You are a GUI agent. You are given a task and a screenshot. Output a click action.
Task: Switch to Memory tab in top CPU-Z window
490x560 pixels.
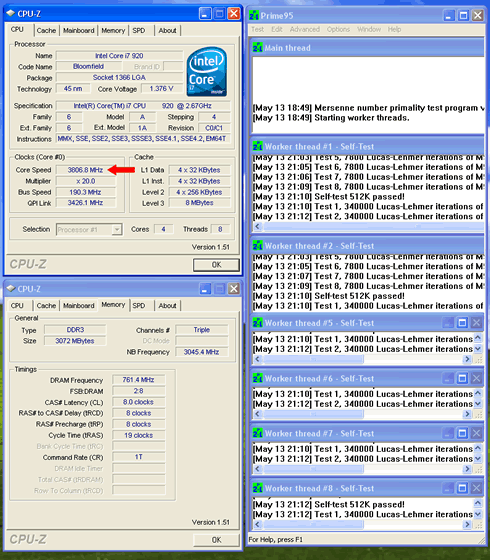[113, 31]
